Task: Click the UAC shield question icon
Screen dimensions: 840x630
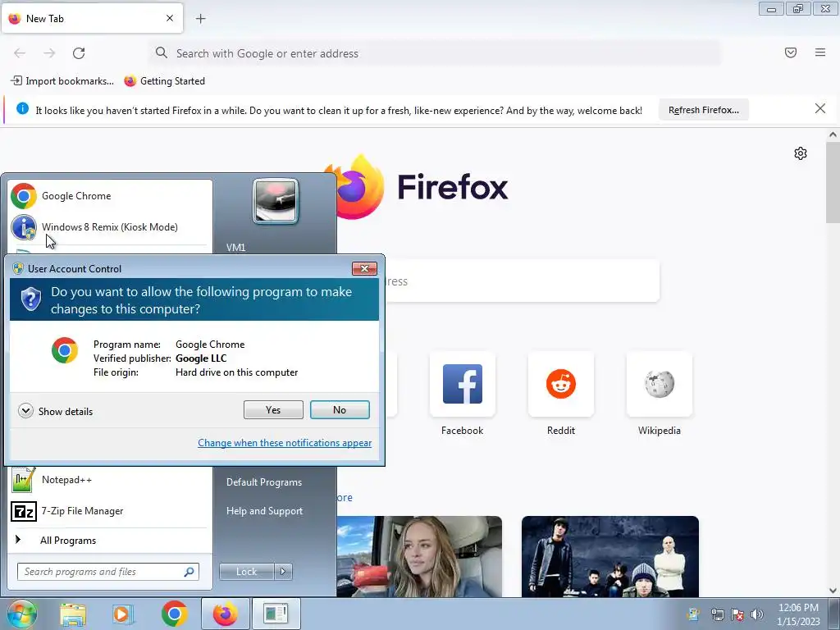Action: click(31, 299)
